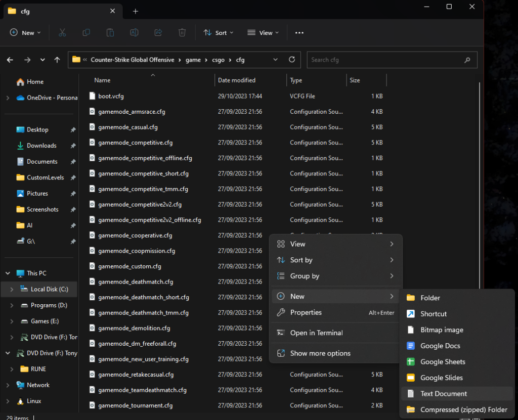This screenshot has height=420, width=518.
Task: Create a new Shortcut from submenu
Action: 457,314
